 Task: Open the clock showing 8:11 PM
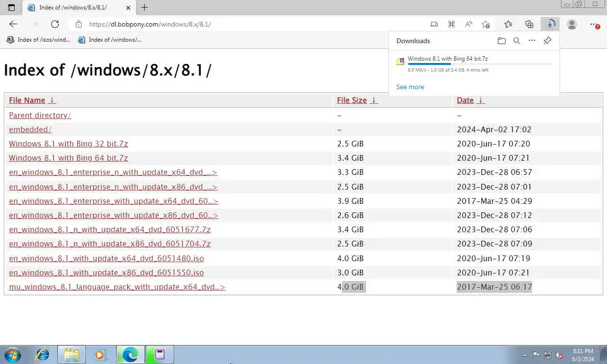point(583,355)
